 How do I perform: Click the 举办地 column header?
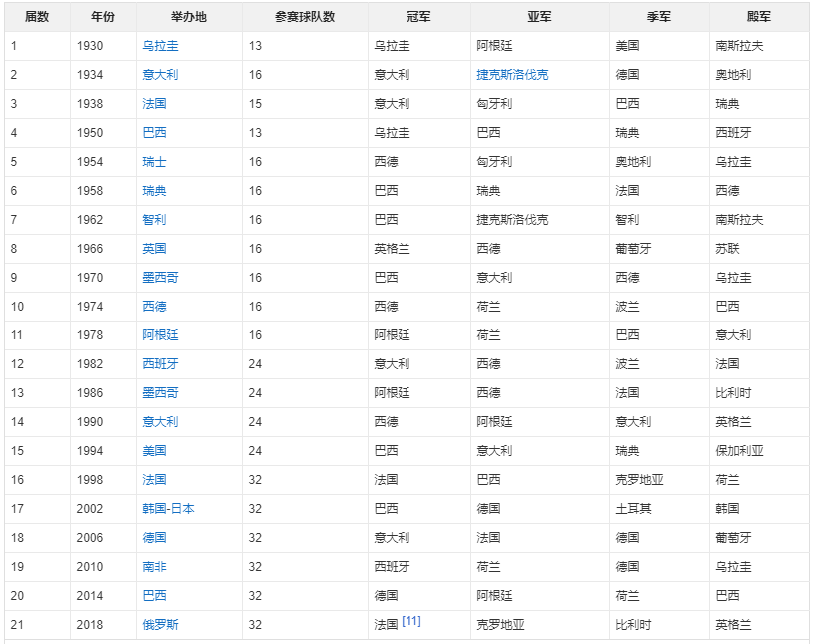(189, 17)
